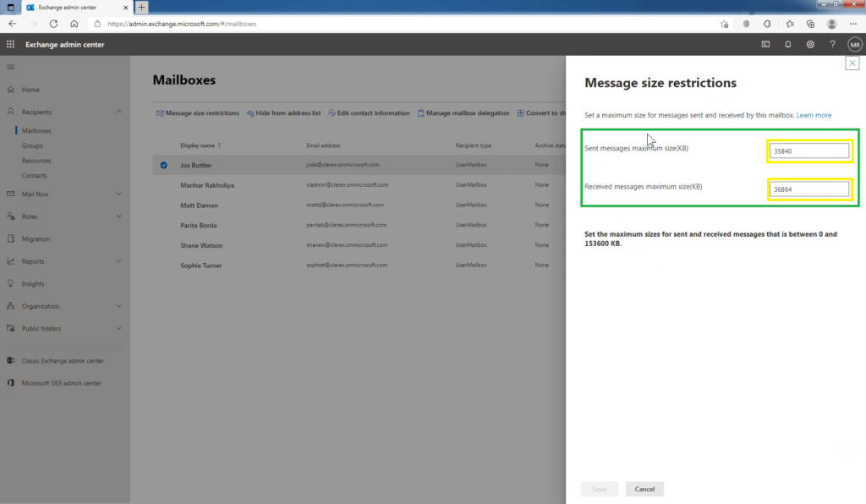Click the Save button

coord(600,489)
